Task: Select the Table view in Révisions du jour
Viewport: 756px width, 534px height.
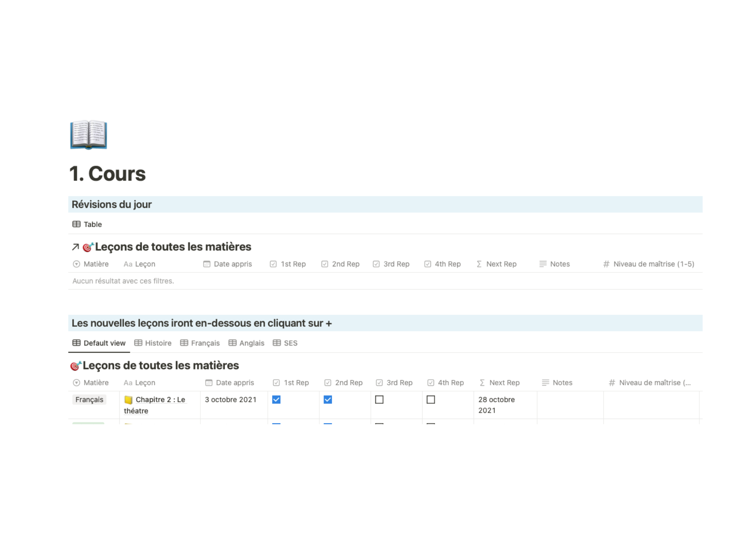Action: pos(87,224)
